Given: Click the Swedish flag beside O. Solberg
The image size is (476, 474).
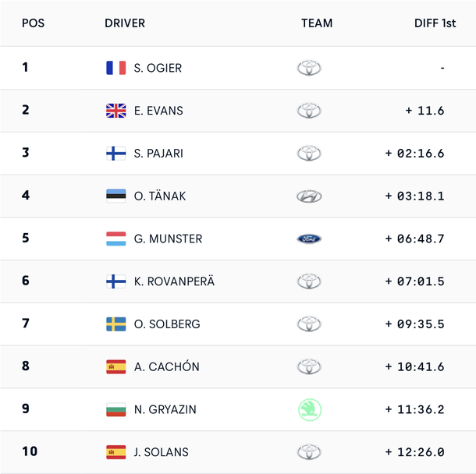Looking at the screenshot, I should 115,324.
